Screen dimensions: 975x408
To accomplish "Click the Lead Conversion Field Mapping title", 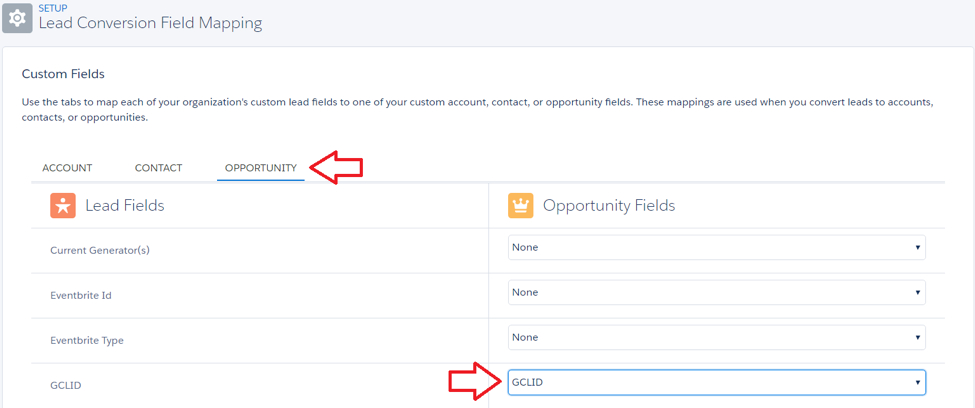I will 150,24.
